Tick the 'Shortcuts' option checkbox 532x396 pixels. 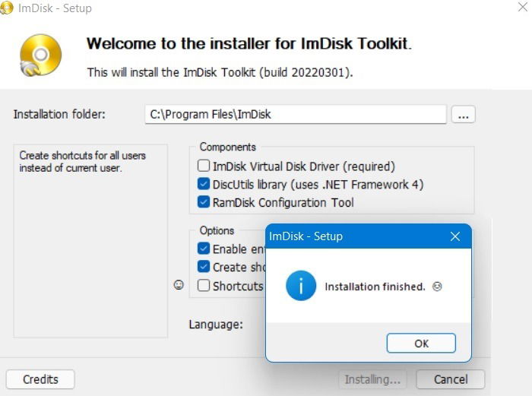pyautogui.click(x=204, y=285)
